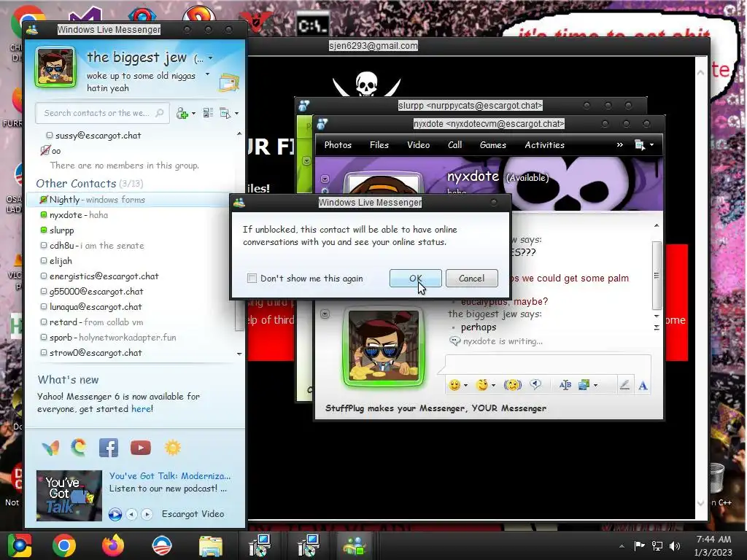Click the handwriting pen icon in chat
The image size is (747, 560).
624,385
